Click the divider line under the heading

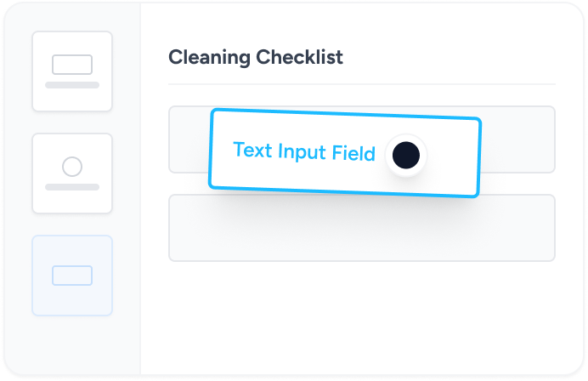[x=361, y=84]
